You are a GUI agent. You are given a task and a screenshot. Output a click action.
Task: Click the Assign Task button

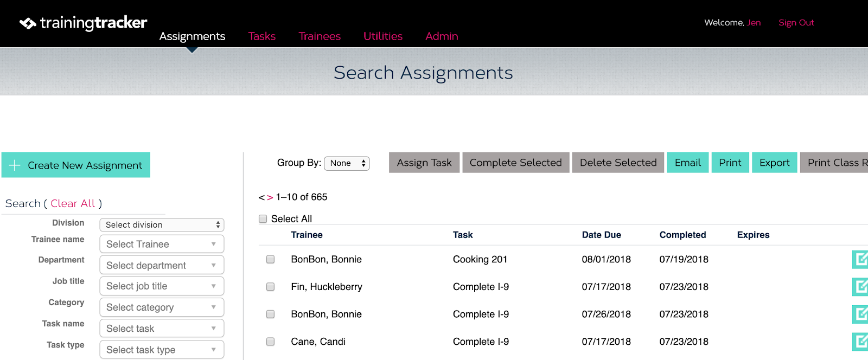pos(424,163)
